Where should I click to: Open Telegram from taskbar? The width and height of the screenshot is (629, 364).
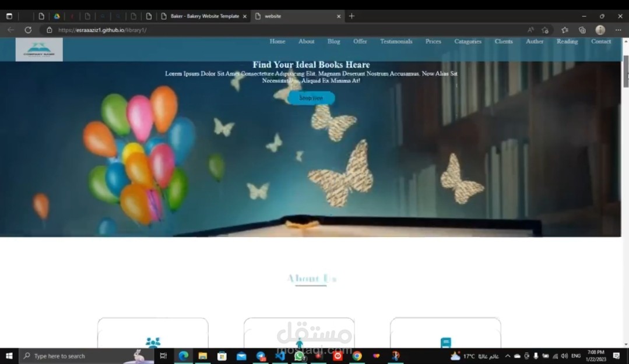[261, 356]
